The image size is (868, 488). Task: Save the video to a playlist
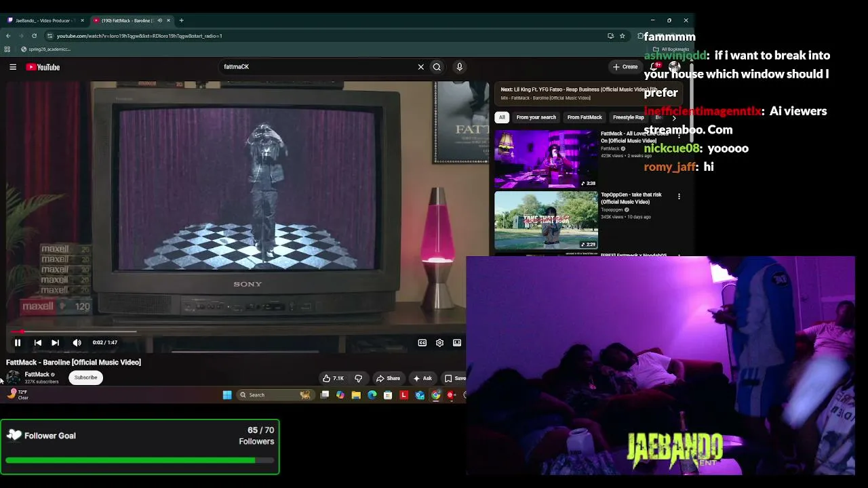pos(455,378)
